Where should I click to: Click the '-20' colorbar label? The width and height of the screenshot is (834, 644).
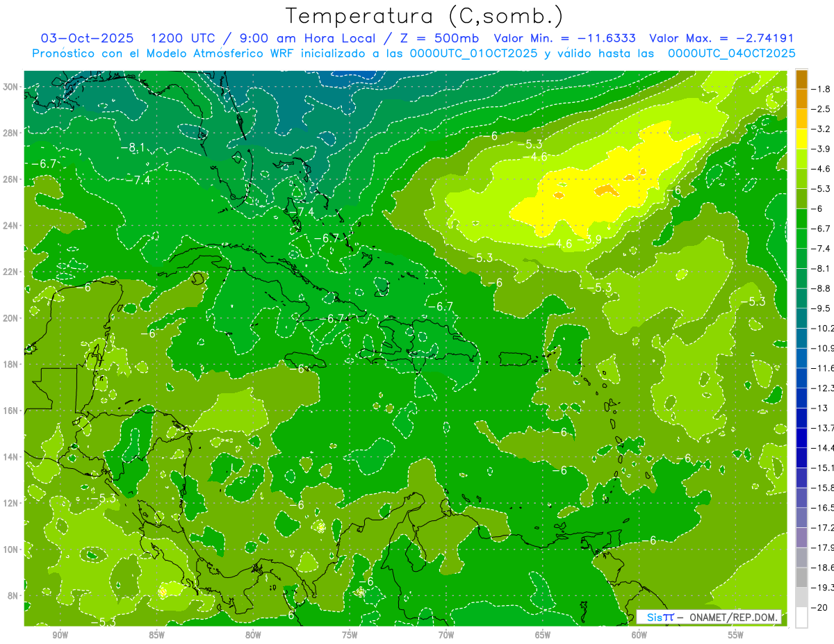click(x=820, y=608)
